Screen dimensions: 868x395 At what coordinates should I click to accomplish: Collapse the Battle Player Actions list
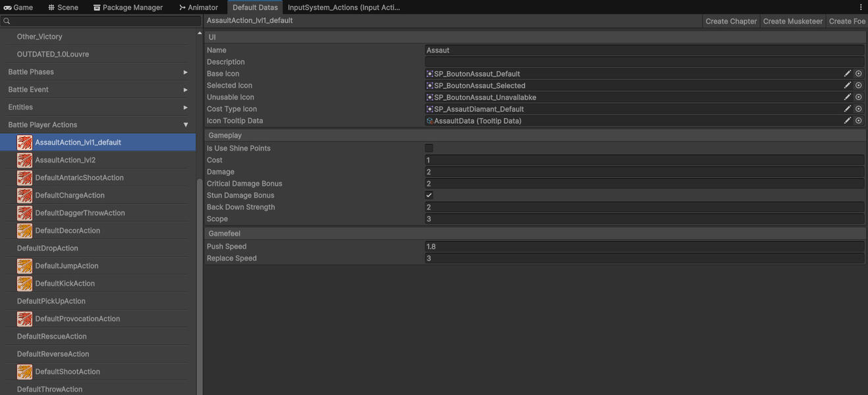185,125
